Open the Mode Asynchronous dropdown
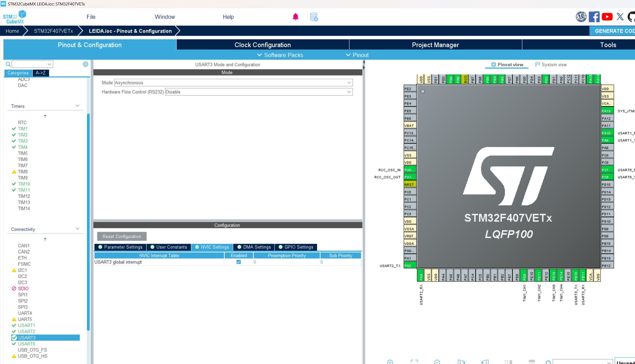This screenshot has width=635, height=364. [x=233, y=83]
